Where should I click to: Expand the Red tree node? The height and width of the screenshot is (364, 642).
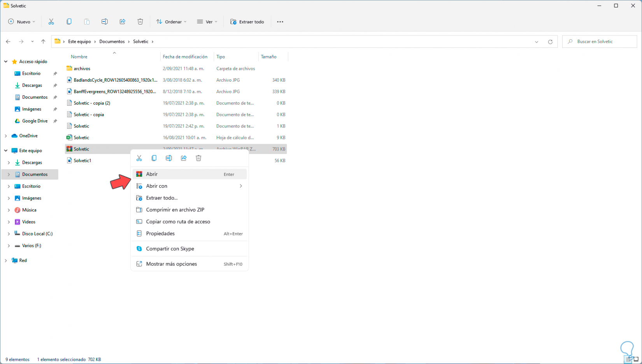pyautogui.click(x=6, y=261)
